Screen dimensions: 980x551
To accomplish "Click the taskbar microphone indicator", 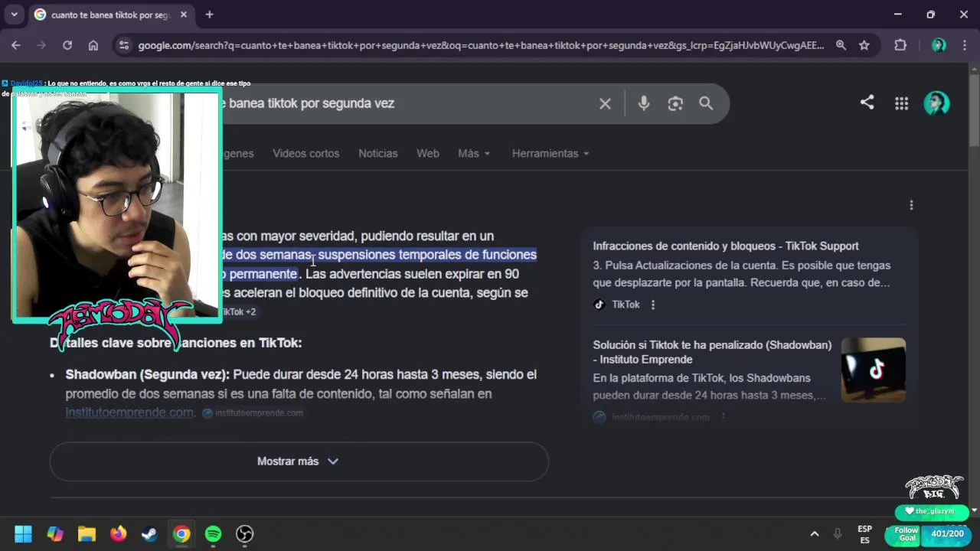I will [838, 533].
